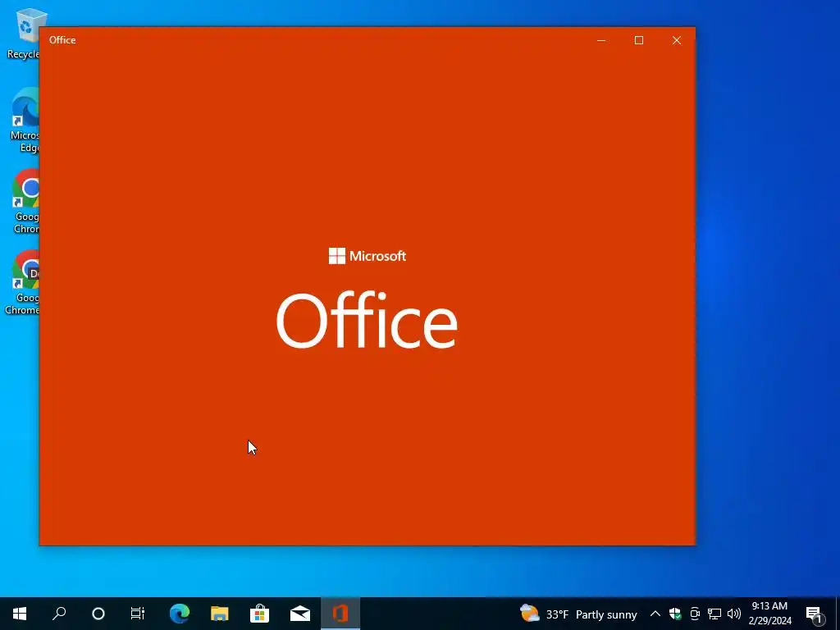Select Microsoft Edge desktop shortcut
This screenshot has height=630, width=840.
pos(25,121)
